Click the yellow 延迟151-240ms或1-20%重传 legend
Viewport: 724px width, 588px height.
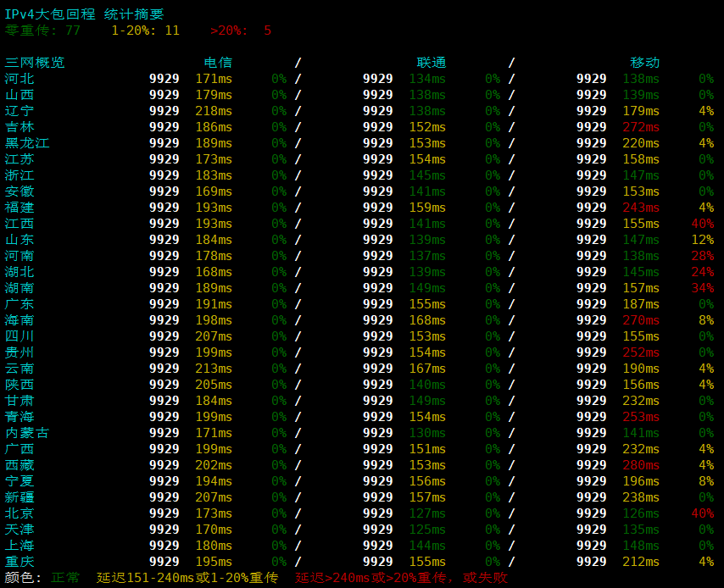(x=187, y=578)
